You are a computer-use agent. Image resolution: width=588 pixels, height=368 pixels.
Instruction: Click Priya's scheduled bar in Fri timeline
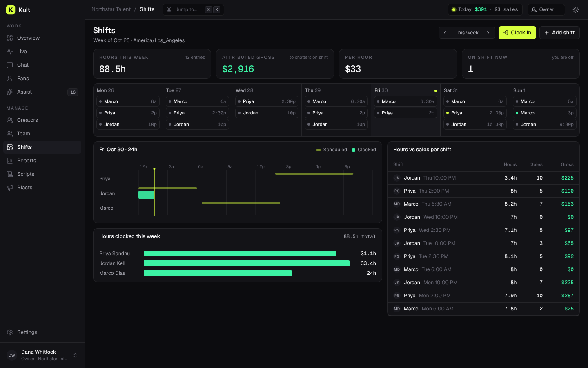point(314,174)
